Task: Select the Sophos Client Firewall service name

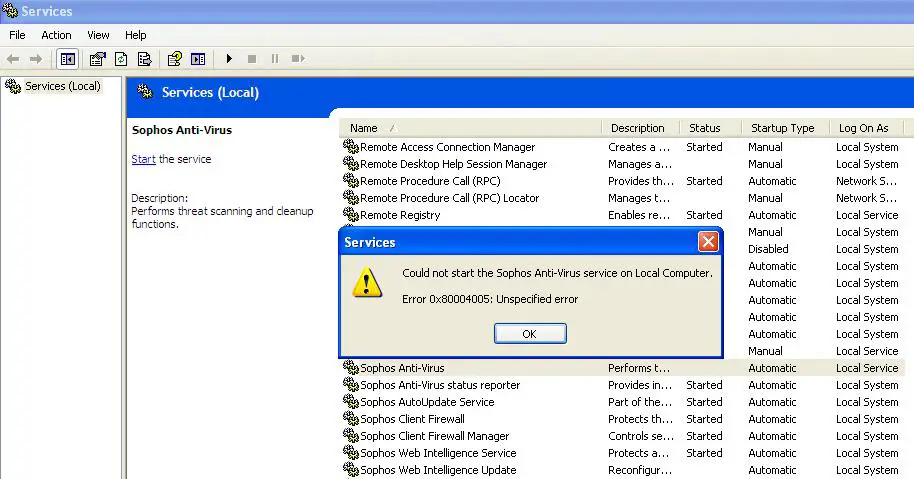Action: click(413, 419)
